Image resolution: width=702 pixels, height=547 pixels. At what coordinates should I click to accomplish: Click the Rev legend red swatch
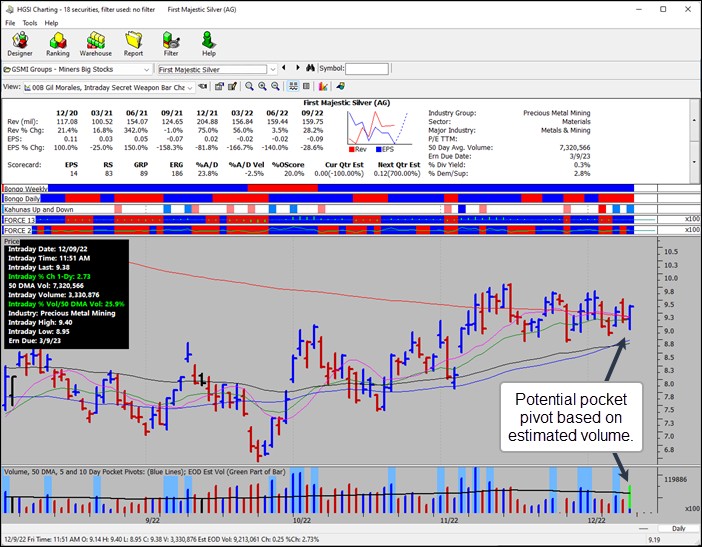351,149
